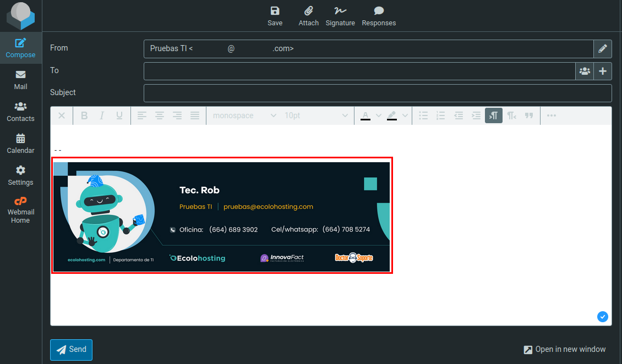Insert a blockquote in the editor
Viewport: 622px width, 364px height.
pyautogui.click(x=529, y=115)
